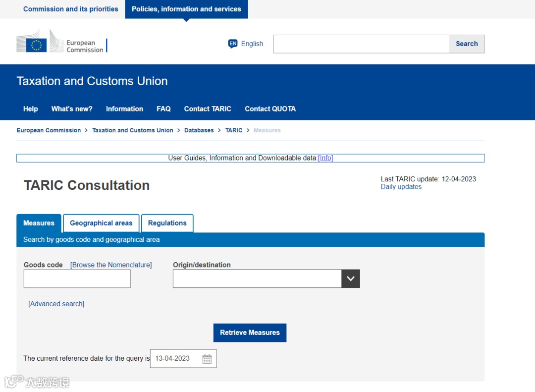The height and width of the screenshot is (392, 535).
Task: Click the European Commission logo
Action: click(61, 41)
